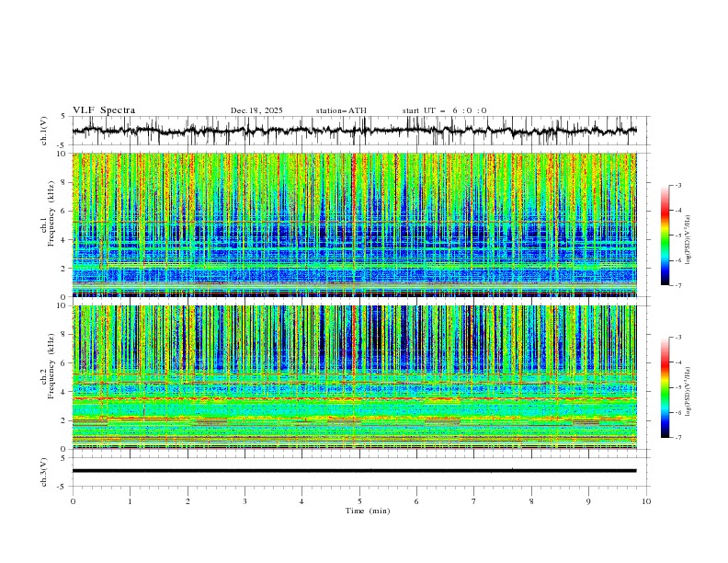
Task: Click the ch.1 'Frequency (kHz)' axis label
Action: 51,213
